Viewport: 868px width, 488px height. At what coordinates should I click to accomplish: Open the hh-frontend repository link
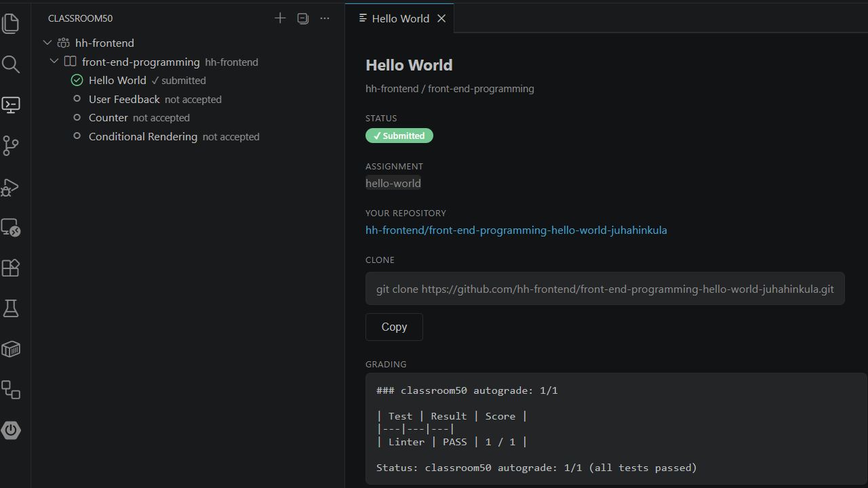coord(516,230)
